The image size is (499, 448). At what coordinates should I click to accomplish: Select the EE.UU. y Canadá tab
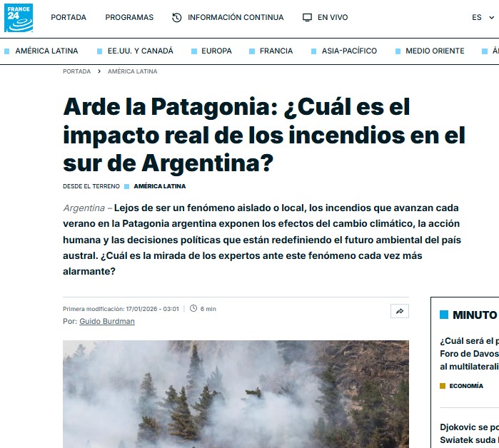coord(140,51)
